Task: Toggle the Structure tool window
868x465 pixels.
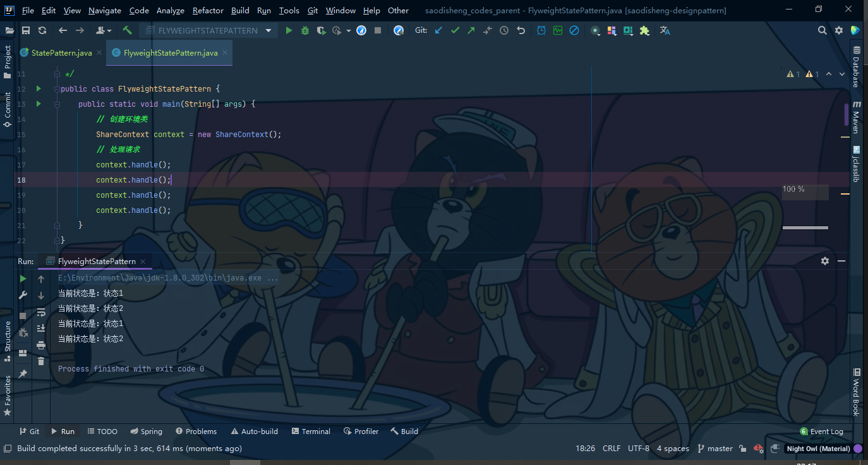Action: 8,341
